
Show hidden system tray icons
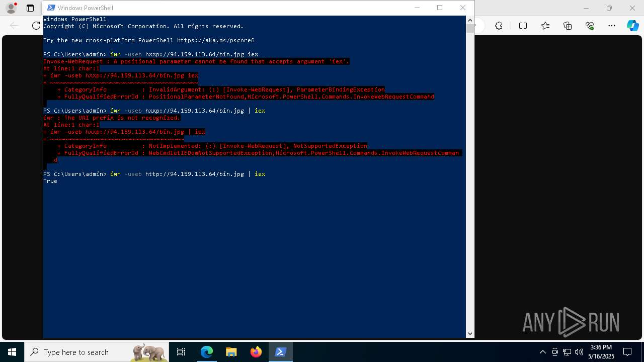[x=542, y=352]
